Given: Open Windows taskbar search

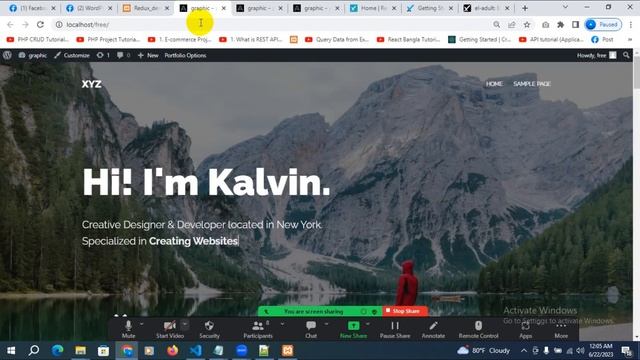Looking at the screenshot, I should [x=34, y=350].
